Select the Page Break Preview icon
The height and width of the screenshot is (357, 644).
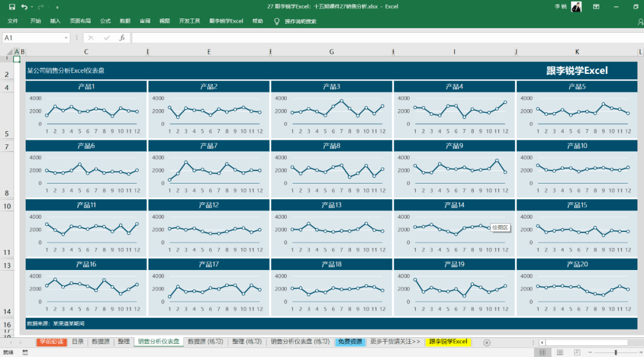576,352
